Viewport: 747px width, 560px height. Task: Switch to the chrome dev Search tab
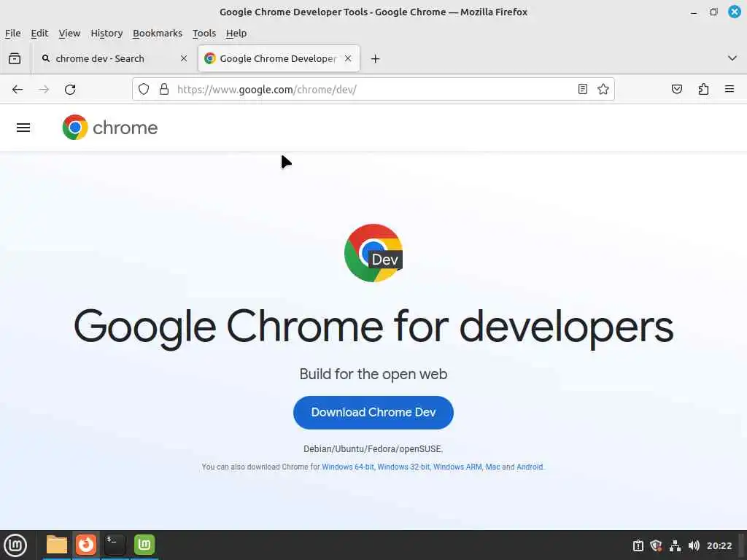click(x=114, y=58)
